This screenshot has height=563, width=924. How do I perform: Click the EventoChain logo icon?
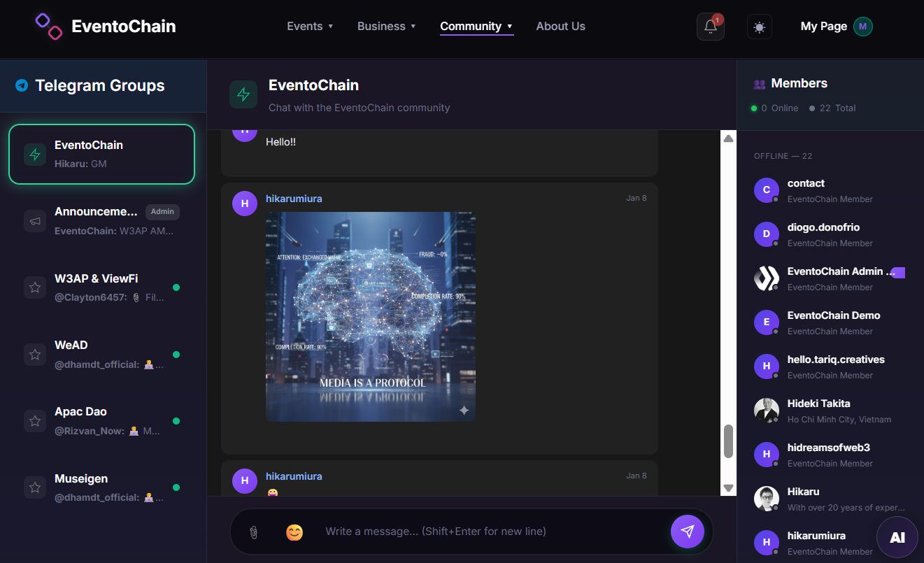[x=49, y=27]
